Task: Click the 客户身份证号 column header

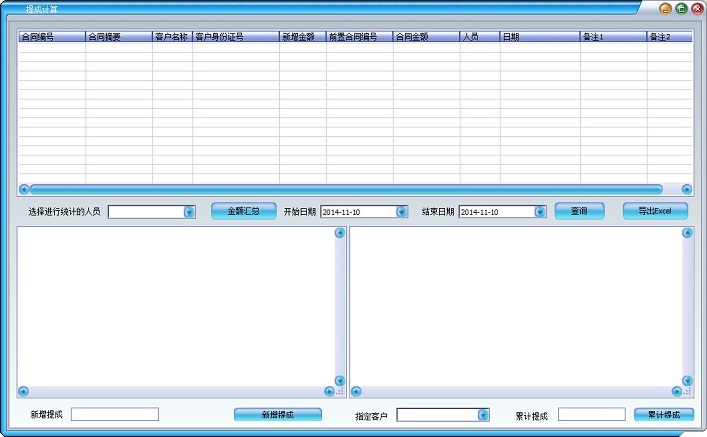Action: coord(235,37)
